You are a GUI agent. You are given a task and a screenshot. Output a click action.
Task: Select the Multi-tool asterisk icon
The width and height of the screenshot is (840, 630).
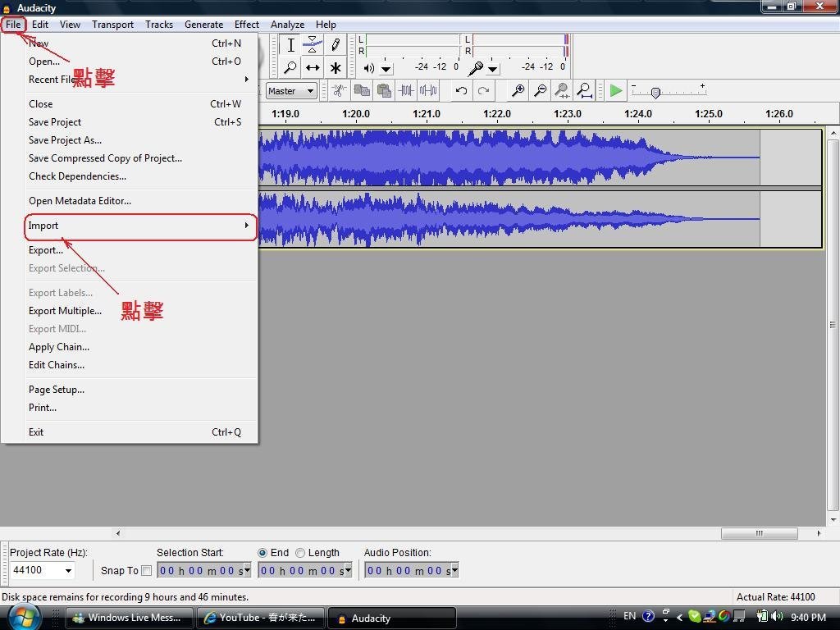(335, 68)
